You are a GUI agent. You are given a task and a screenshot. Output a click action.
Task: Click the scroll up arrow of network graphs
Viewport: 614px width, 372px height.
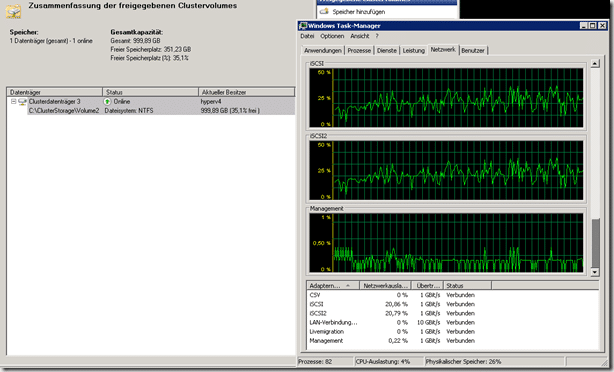(595, 63)
